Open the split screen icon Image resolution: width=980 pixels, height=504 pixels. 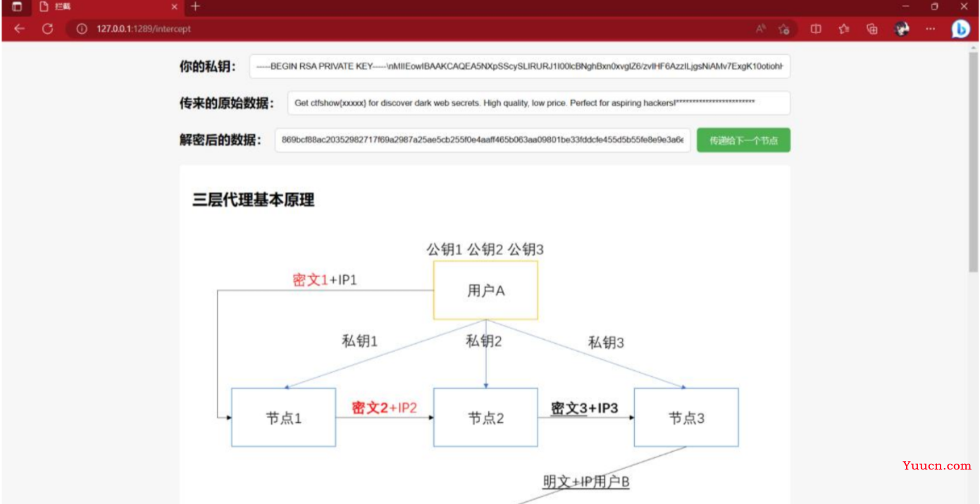(x=816, y=29)
